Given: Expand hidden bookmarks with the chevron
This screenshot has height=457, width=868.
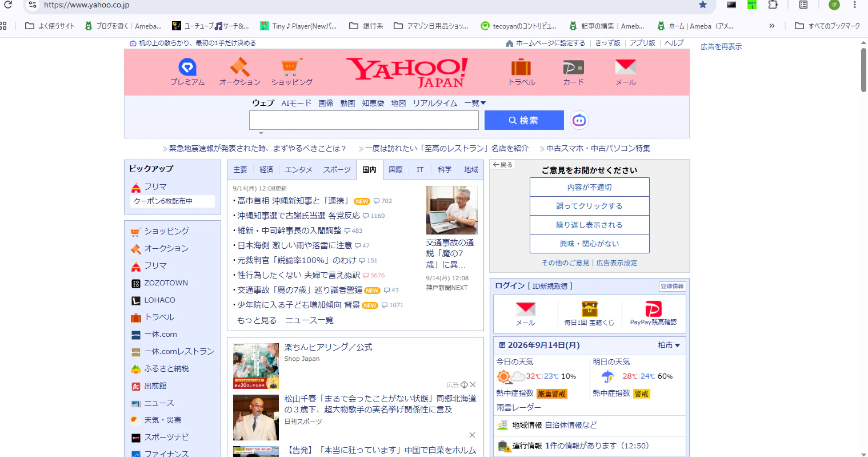Looking at the screenshot, I should [x=772, y=26].
